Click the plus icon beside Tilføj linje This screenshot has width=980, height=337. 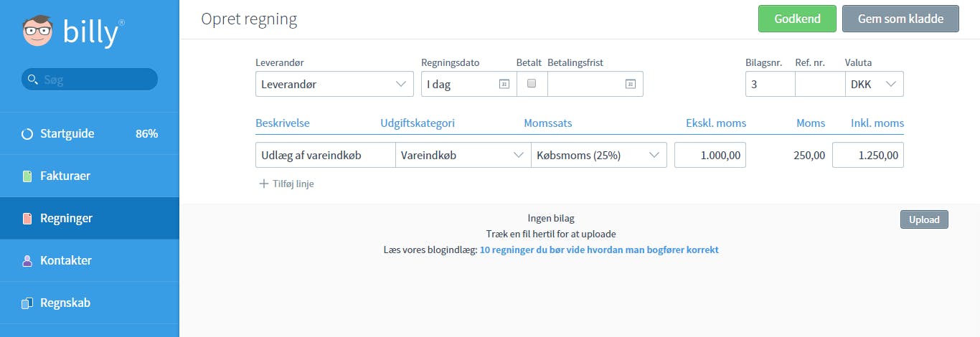point(264,184)
